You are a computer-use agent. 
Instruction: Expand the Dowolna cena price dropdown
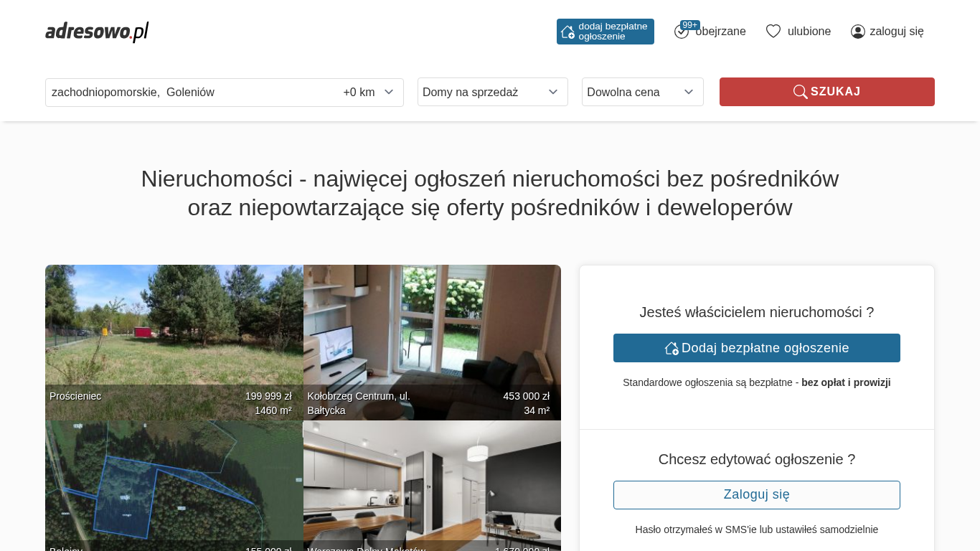[x=642, y=92]
